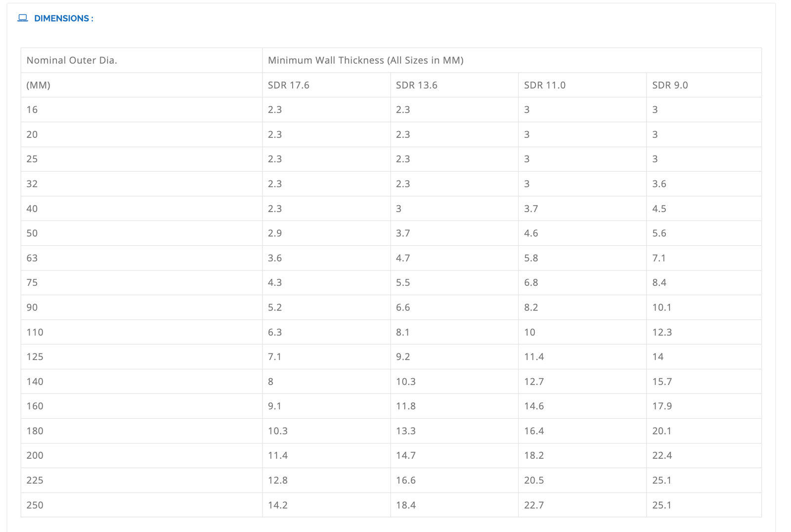Click the Minimum Wall Thickness header cell
The image size is (791, 532).
click(365, 60)
